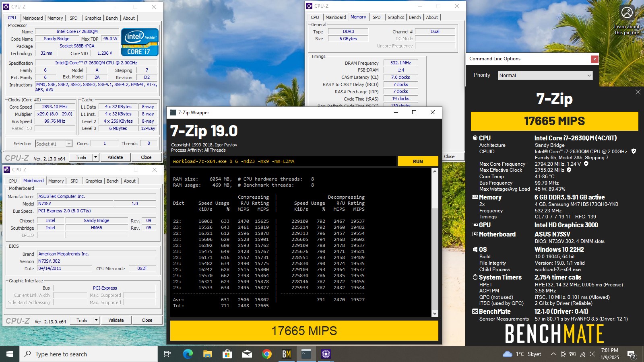Click Validate in the top-left CPU-Z window

pyautogui.click(x=115, y=157)
